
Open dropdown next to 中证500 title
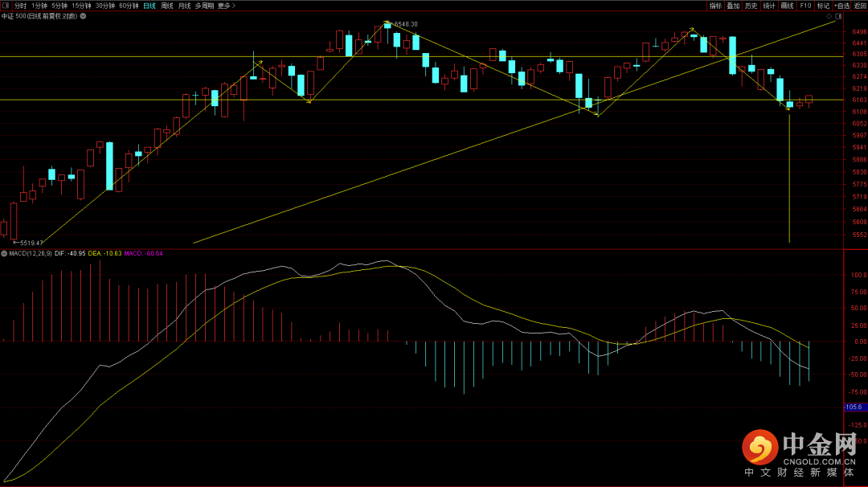tap(83, 16)
